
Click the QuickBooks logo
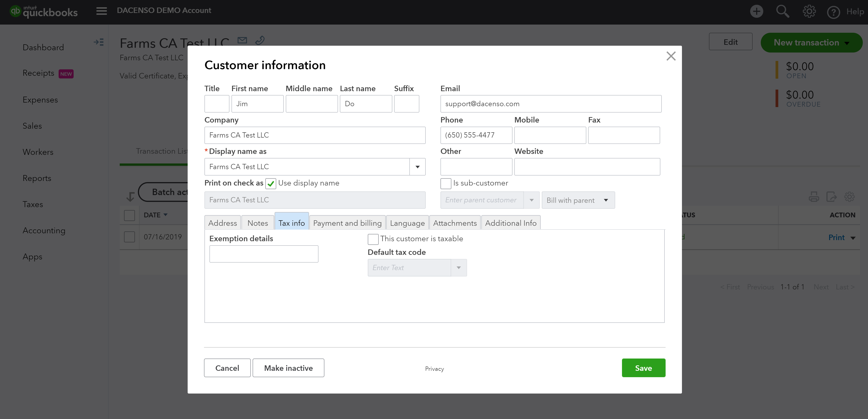(44, 11)
